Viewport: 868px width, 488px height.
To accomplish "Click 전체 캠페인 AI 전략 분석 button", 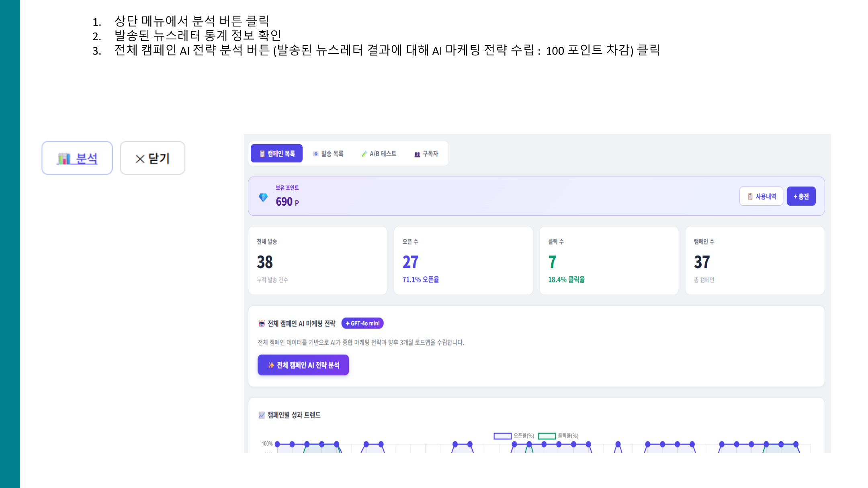I will pos(303,365).
